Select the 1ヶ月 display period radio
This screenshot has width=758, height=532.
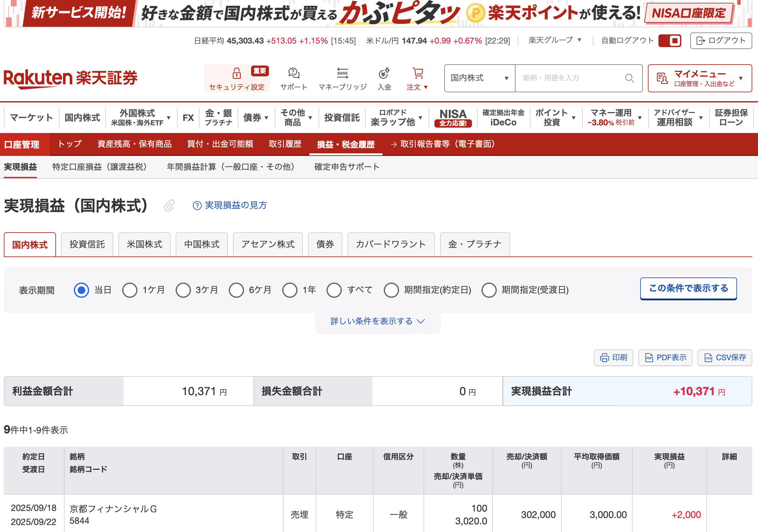coord(130,290)
